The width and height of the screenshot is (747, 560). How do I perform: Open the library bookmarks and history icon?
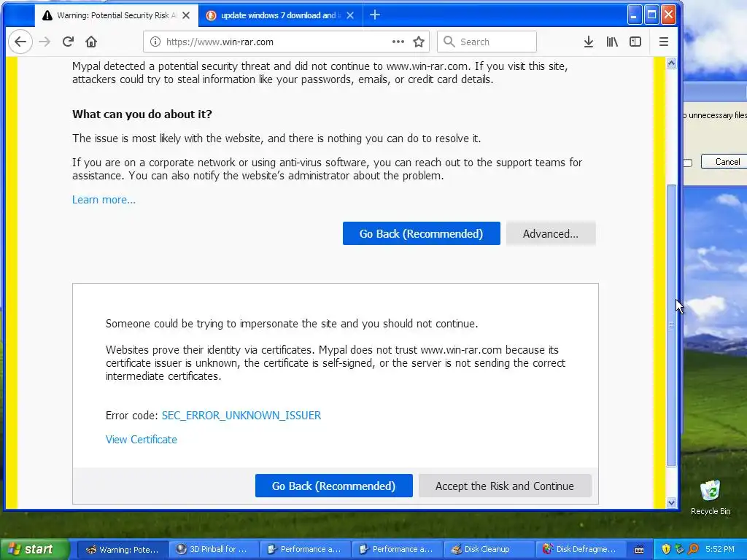(x=612, y=42)
